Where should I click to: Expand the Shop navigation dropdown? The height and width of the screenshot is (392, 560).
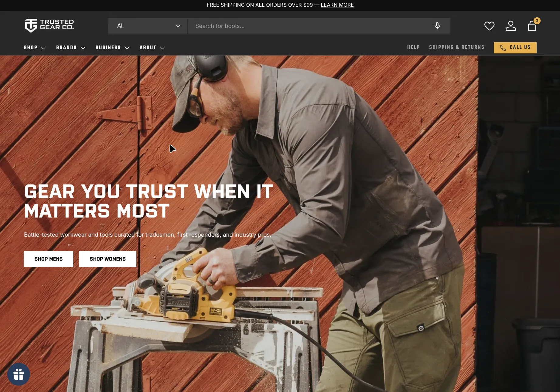[x=35, y=48]
